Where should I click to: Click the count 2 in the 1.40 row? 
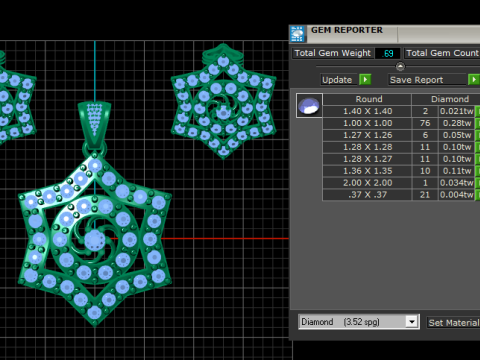pyautogui.click(x=425, y=111)
